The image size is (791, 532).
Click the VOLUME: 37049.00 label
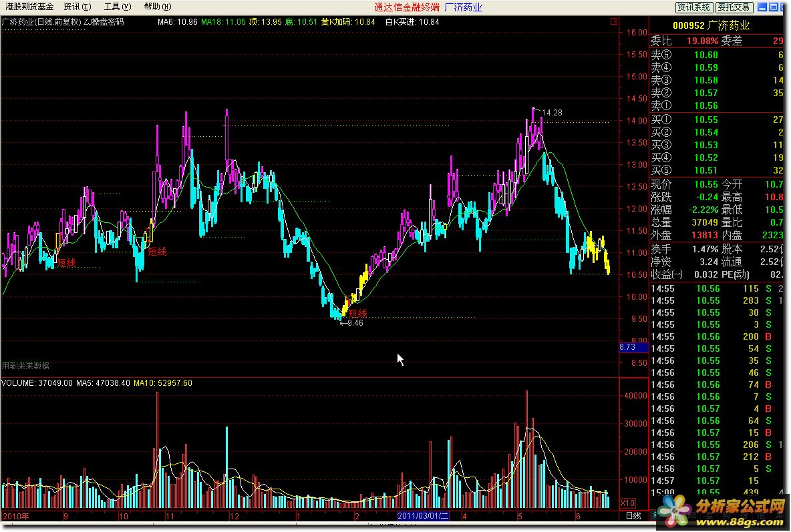(37, 383)
